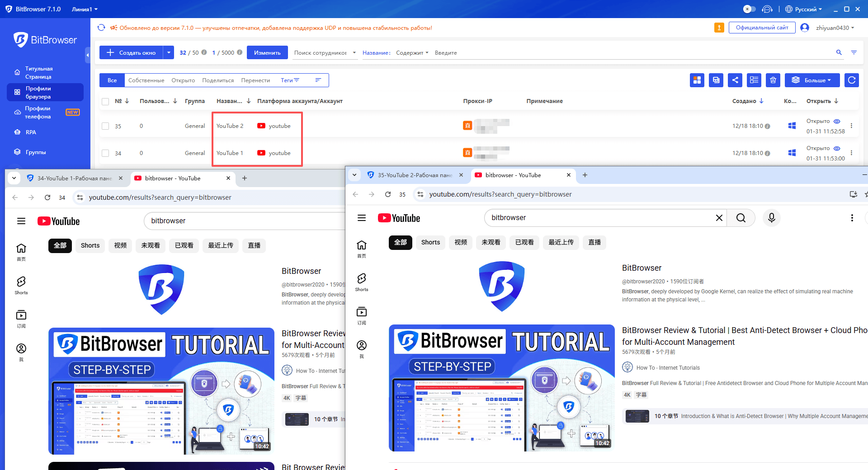
Task: Click the share icon in the toolbar
Action: pos(735,80)
